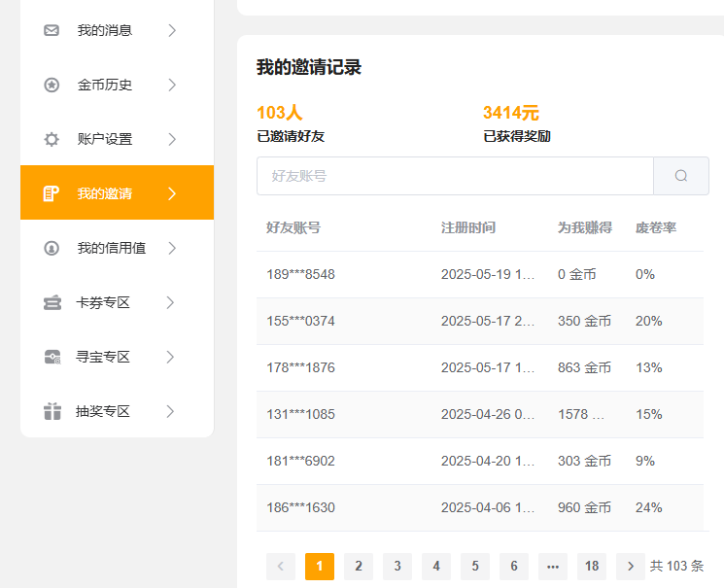
Task: Expand the 我的消息 chevron arrow
Action: pos(172,30)
